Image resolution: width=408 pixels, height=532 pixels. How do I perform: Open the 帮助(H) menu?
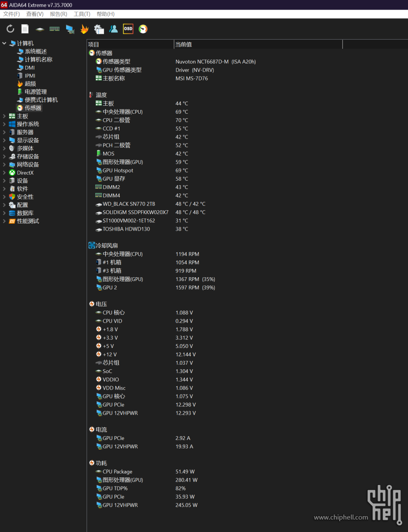click(x=106, y=14)
